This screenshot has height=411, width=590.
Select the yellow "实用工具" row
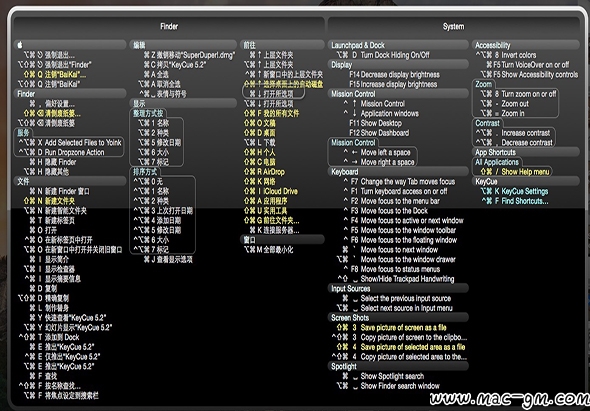point(266,211)
